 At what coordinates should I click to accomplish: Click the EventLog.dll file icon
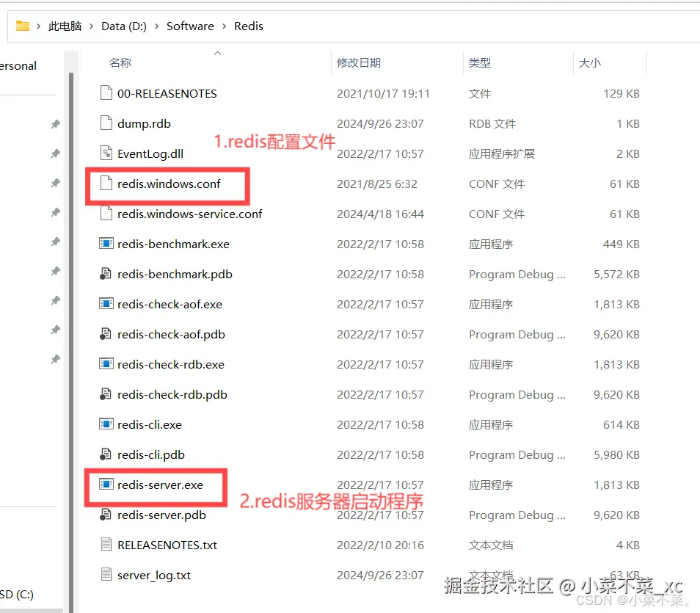click(x=106, y=153)
